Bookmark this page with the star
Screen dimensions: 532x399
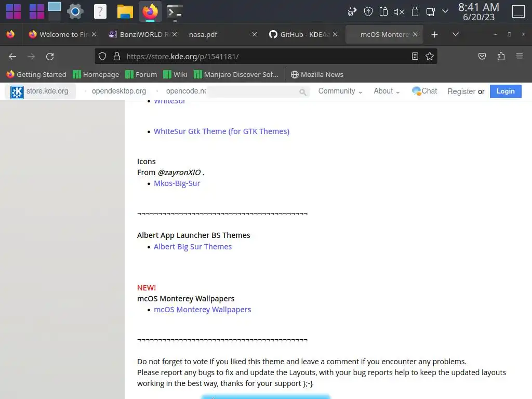click(x=430, y=56)
